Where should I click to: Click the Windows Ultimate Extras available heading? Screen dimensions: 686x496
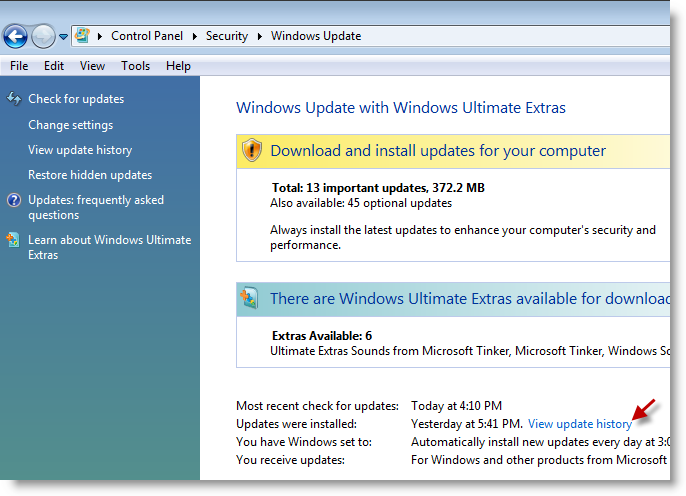pyautogui.click(x=470, y=299)
